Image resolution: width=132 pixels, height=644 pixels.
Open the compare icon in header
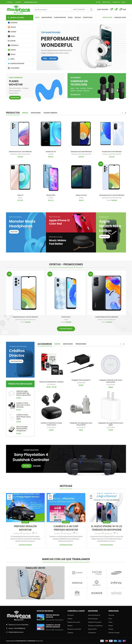[x=115, y=10]
